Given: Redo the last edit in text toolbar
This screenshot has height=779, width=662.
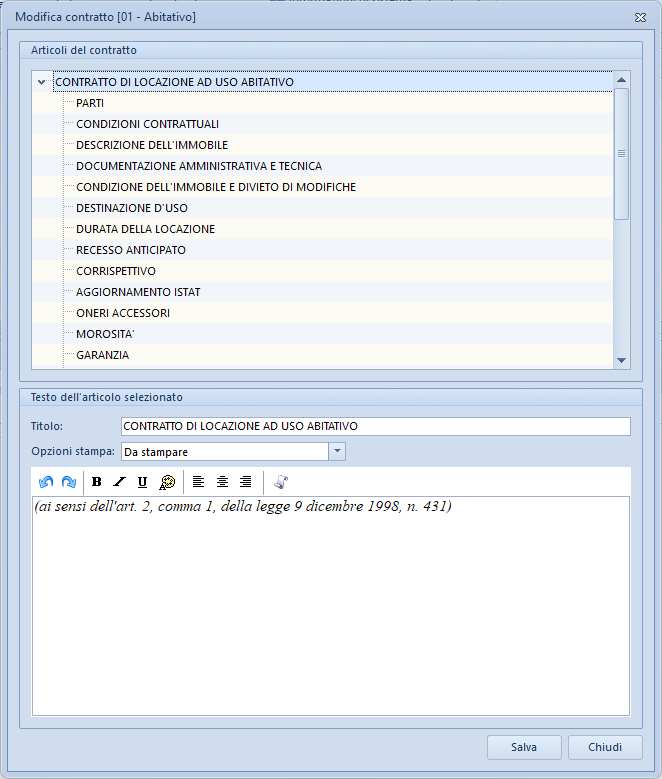Looking at the screenshot, I should (x=69, y=481).
